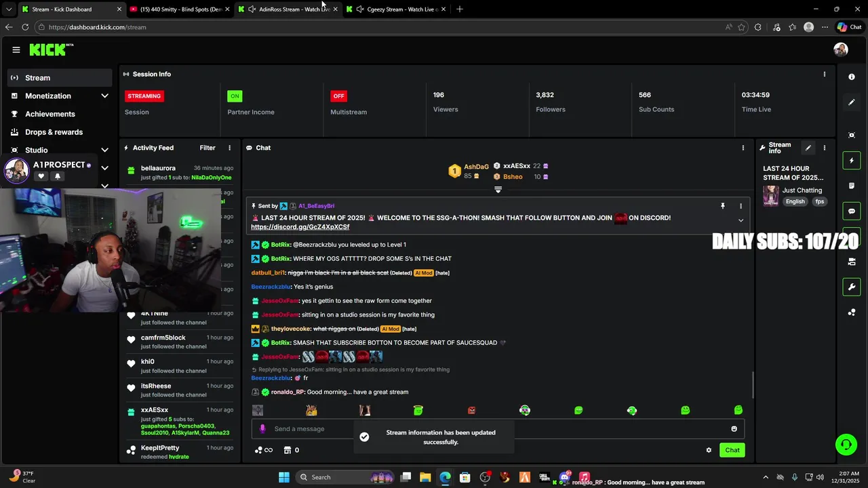The height and width of the screenshot is (488, 868).
Task: Click the Just Chatting category thumbnail
Action: pos(771,195)
